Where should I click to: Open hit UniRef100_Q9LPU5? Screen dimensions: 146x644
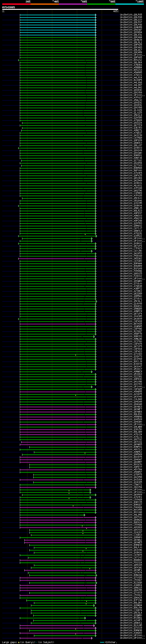(131, 15)
